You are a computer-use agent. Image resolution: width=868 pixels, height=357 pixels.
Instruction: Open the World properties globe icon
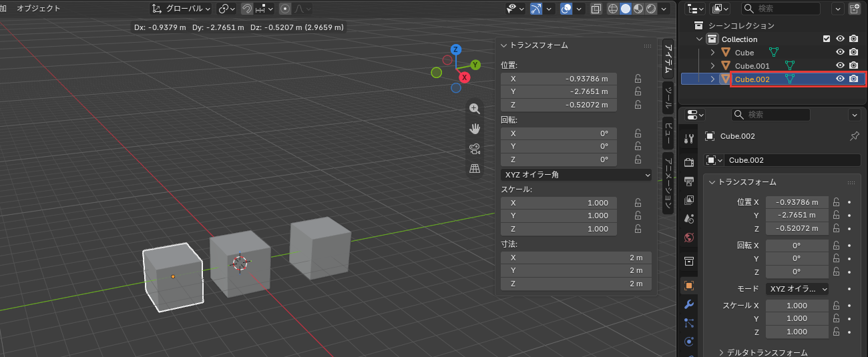pyautogui.click(x=689, y=237)
